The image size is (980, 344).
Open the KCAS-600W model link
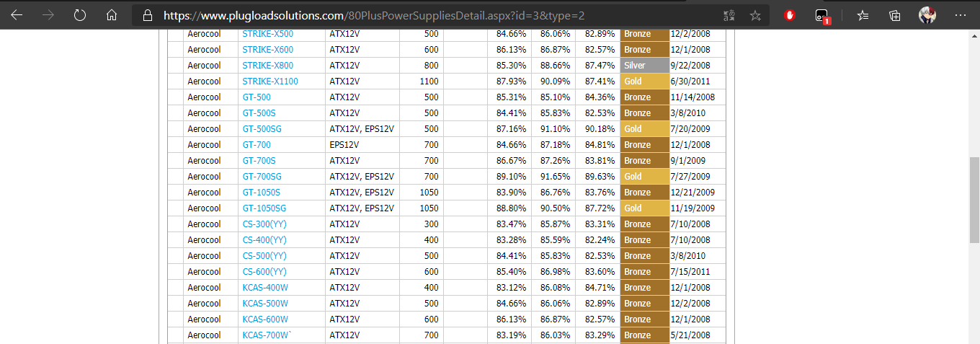(x=265, y=319)
